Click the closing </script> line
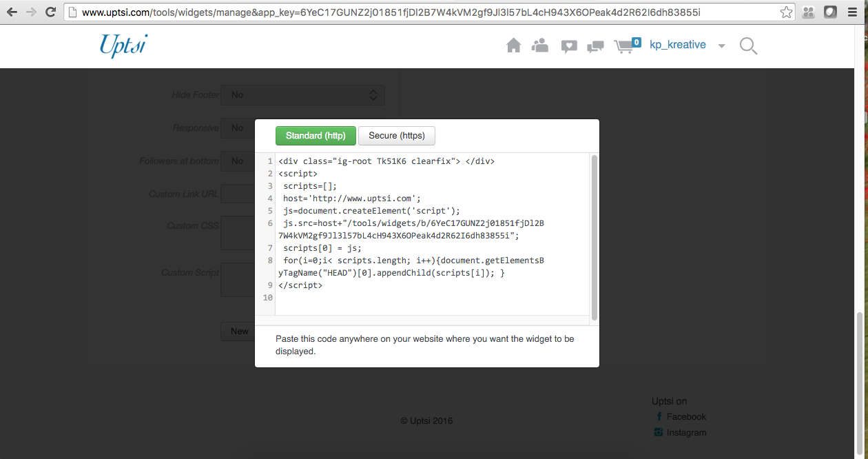The width and height of the screenshot is (868, 459). pos(300,285)
